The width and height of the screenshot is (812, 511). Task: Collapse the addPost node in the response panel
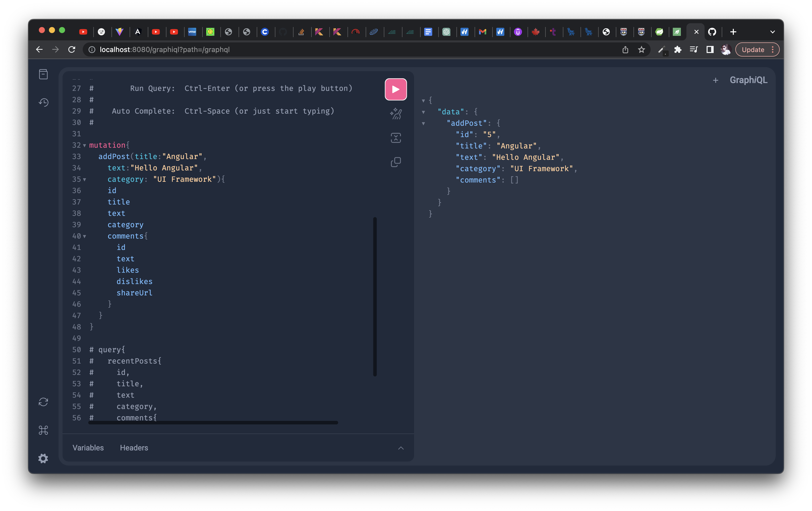point(423,123)
